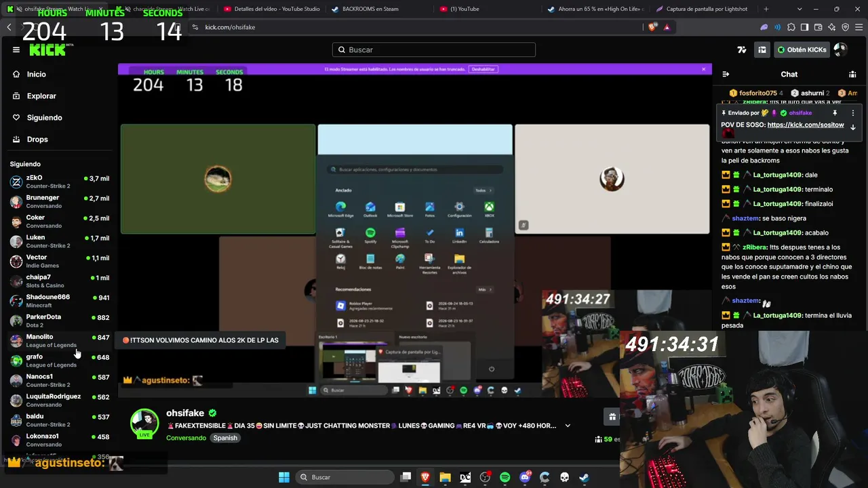Open File Explorer from the taskbar
The height and width of the screenshot is (488, 868).
point(445,477)
